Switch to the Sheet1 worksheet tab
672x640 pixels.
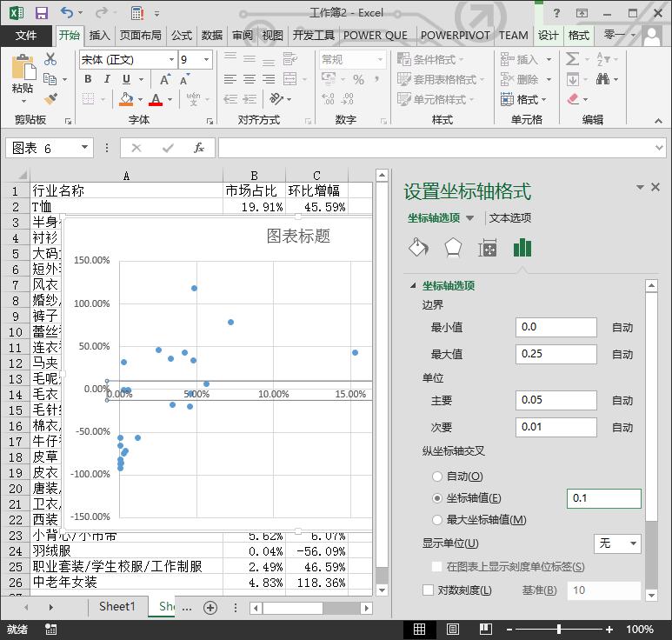(x=116, y=606)
